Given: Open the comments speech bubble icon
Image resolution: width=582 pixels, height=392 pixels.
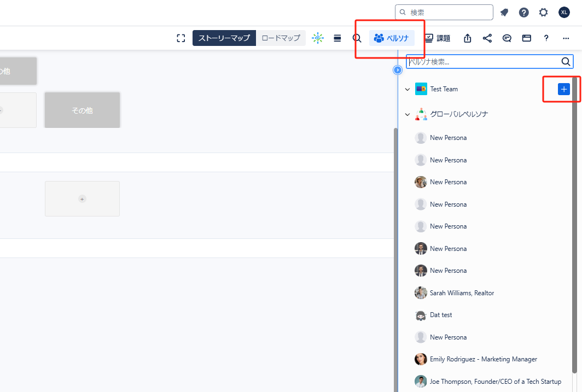Looking at the screenshot, I should click(507, 38).
